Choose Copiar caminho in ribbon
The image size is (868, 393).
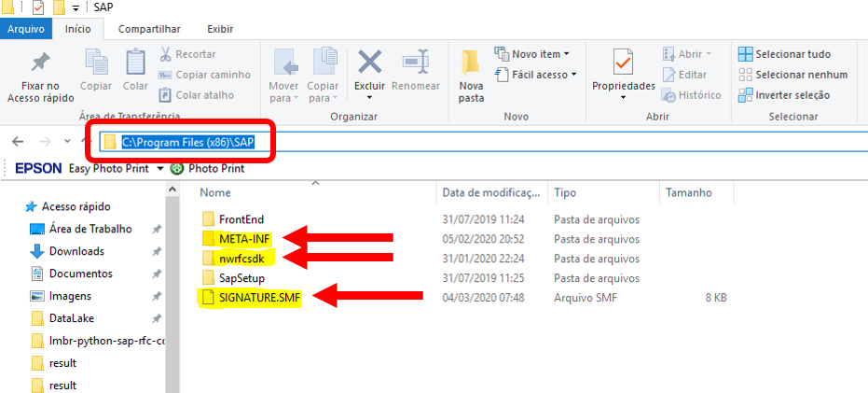tap(204, 75)
